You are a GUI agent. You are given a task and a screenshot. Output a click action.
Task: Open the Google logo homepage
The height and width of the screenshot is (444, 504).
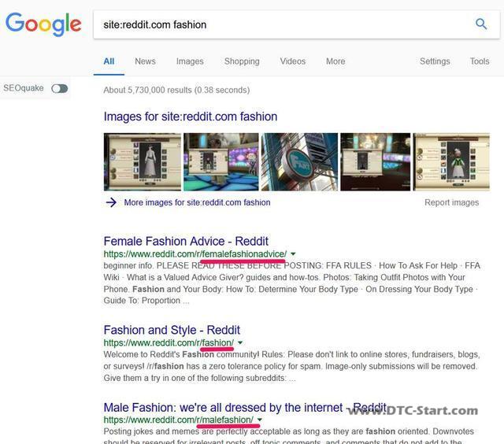(x=43, y=24)
